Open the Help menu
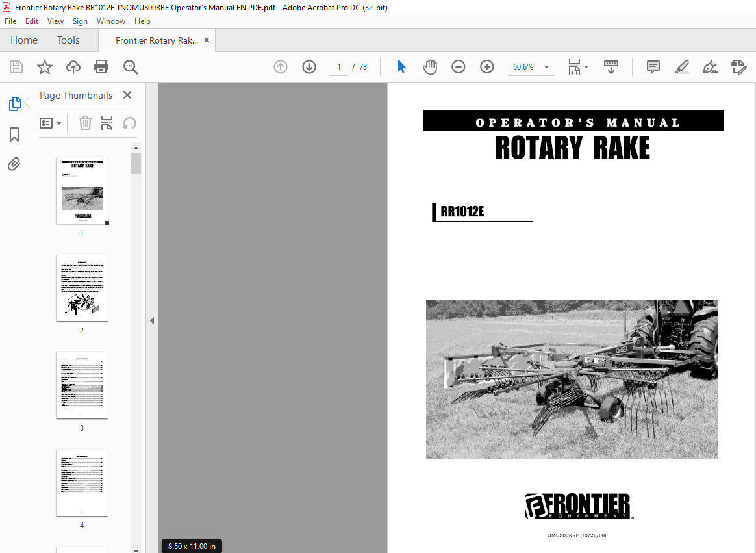Image resolution: width=756 pixels, height=553 pixels. pyautogui.click(x=142, y=21)
